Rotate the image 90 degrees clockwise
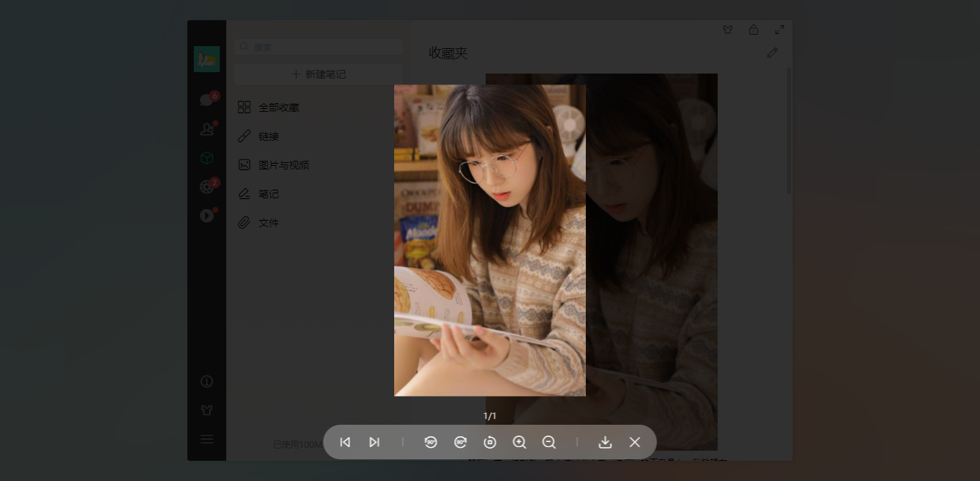Screen dimensions: 980x481 (x=460, y=442)
